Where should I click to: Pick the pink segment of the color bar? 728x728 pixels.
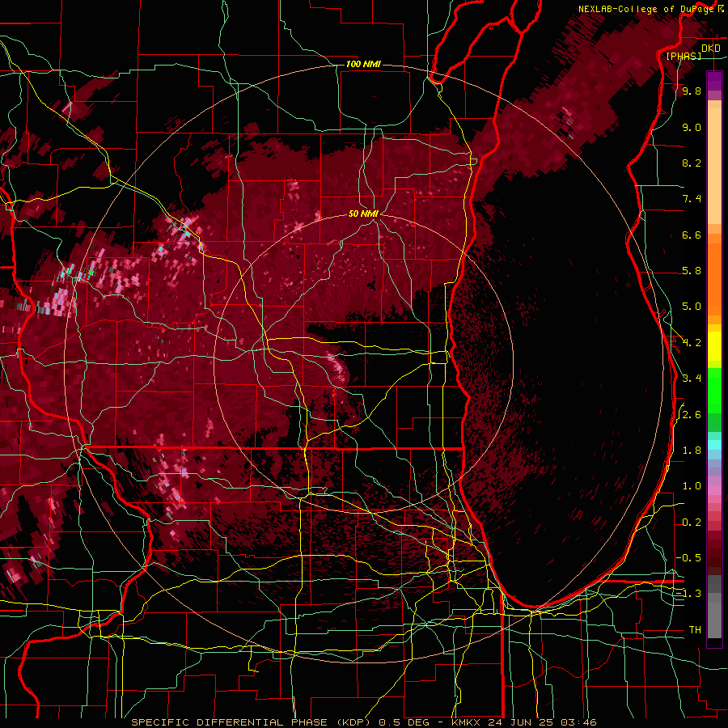click(714, 490)
